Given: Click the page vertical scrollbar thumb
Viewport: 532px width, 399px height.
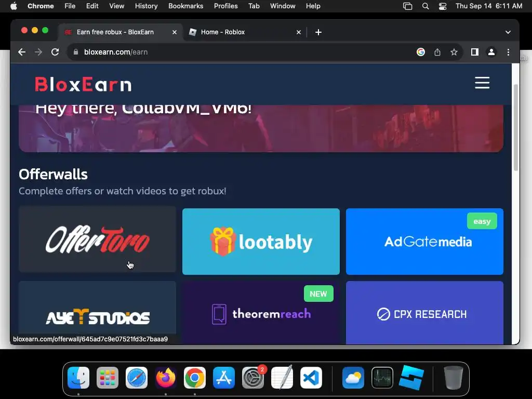Looking at the screenshot, I should point(516,127).
